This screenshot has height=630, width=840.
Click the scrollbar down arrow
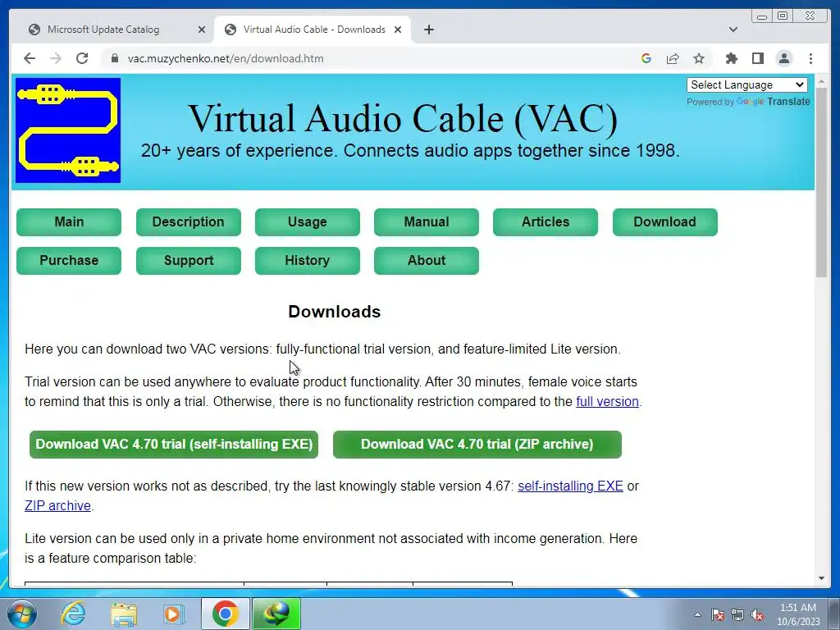(821, 578)
